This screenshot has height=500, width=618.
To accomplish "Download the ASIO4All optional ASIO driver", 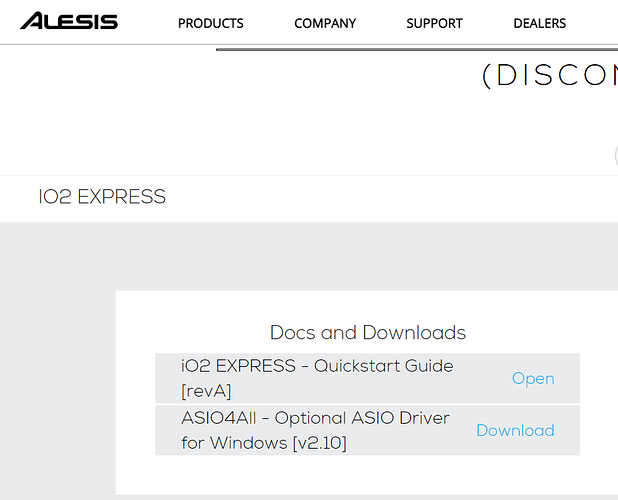I will click(x=515, y=430).
